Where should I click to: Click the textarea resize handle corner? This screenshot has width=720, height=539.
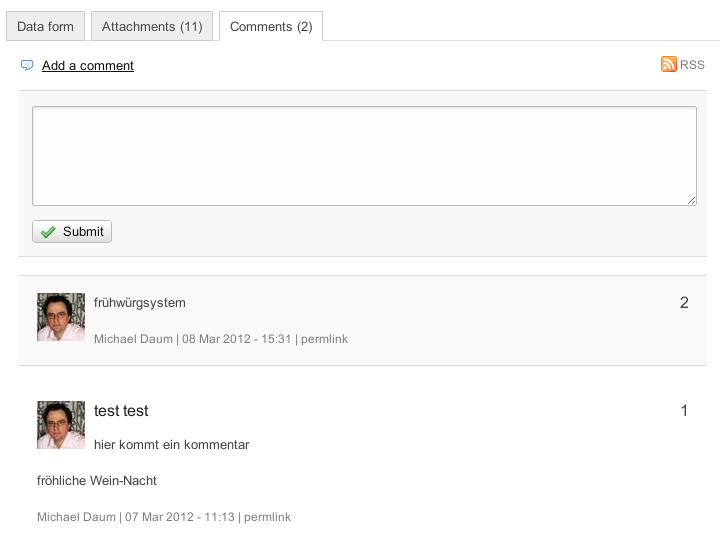click(x=692, y=201)
